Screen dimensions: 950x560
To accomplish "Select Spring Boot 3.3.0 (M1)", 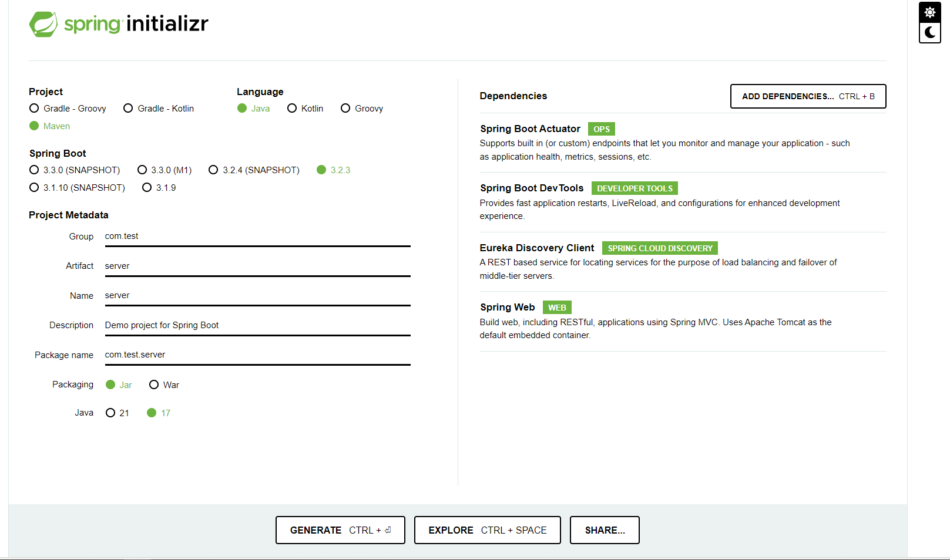I will tap(165, 170).
